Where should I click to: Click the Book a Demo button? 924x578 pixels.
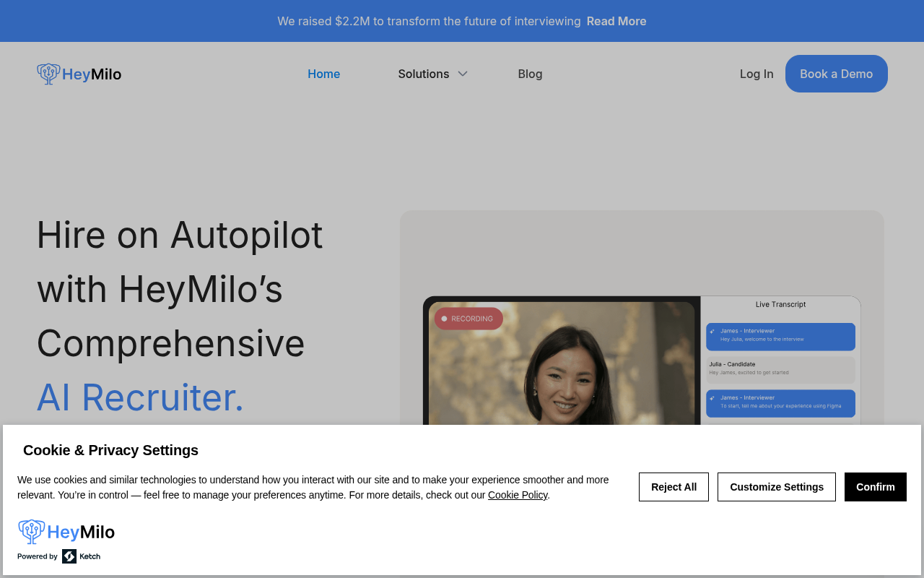(x=837, y=73)
